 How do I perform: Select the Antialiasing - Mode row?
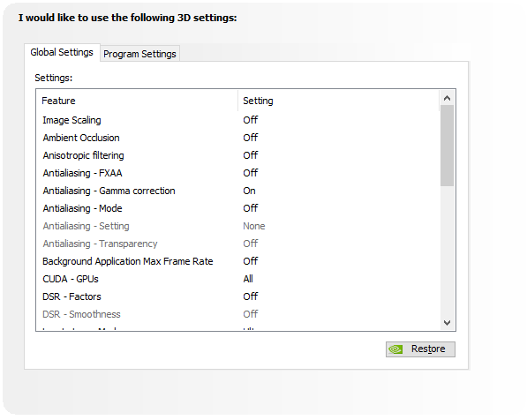click(x=237, y=208)
